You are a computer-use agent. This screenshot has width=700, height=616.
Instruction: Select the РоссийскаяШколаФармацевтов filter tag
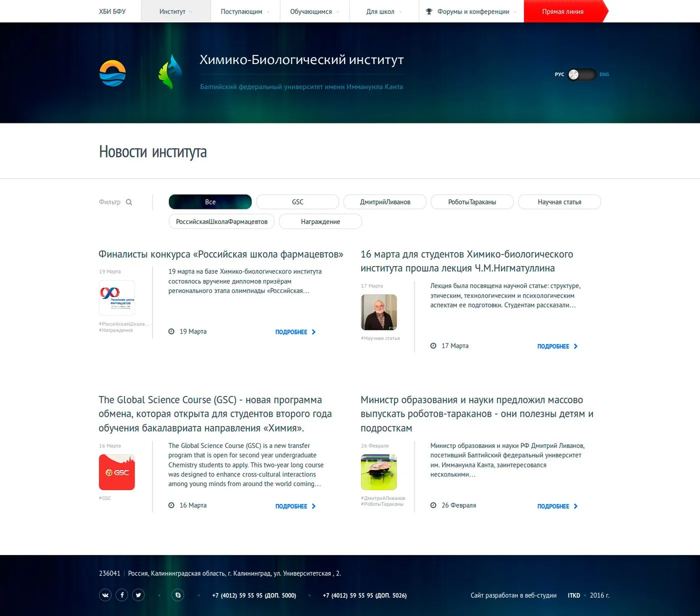221,221
